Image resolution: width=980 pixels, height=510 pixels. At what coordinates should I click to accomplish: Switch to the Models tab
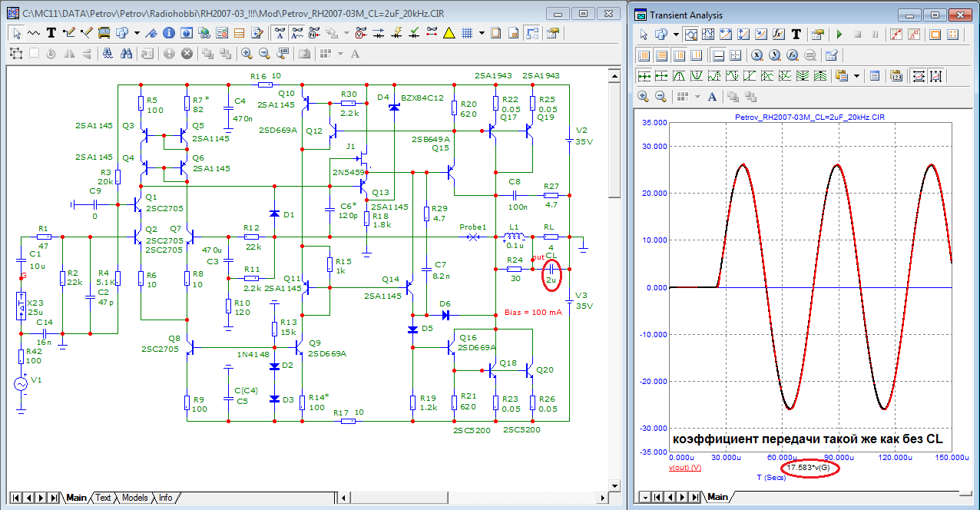(134, 498)
